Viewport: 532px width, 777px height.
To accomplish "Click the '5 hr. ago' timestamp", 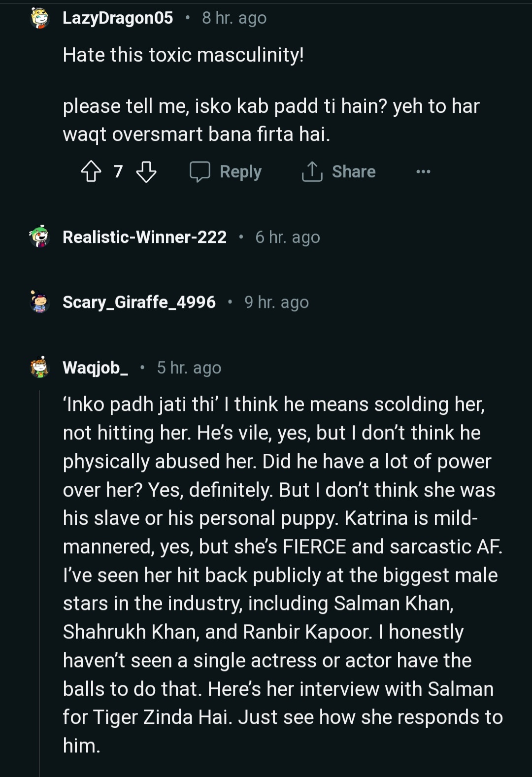I will [x=189, y=368].
